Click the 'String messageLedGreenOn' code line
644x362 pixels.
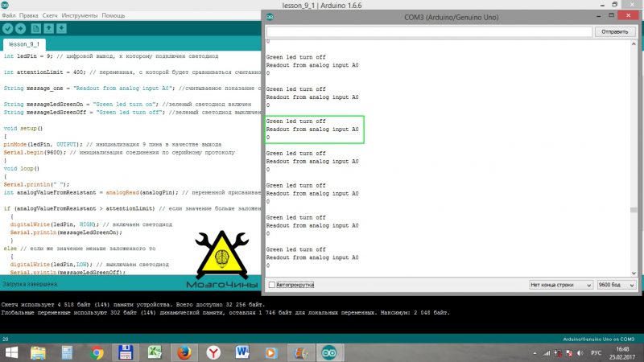point(127,105)
